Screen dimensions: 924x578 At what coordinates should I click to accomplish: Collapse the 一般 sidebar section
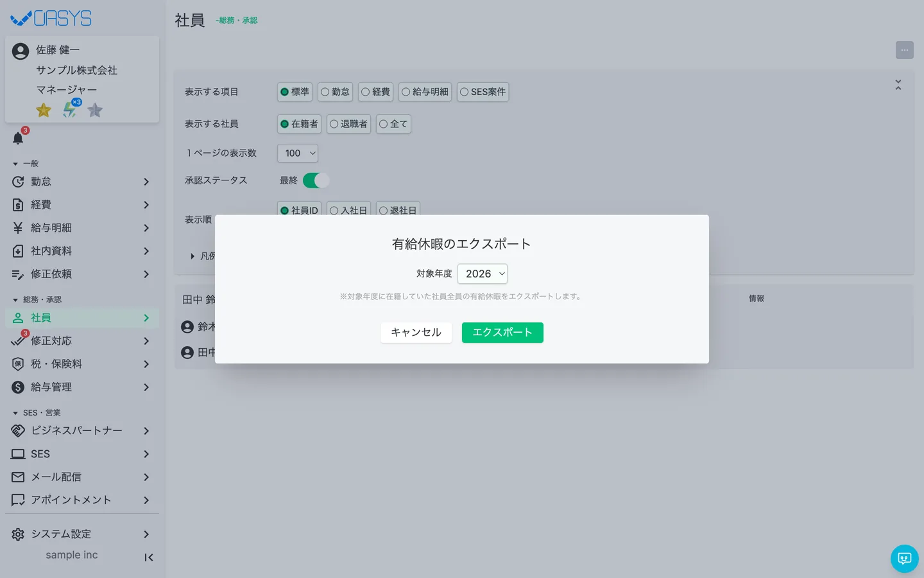click(26, 164)
